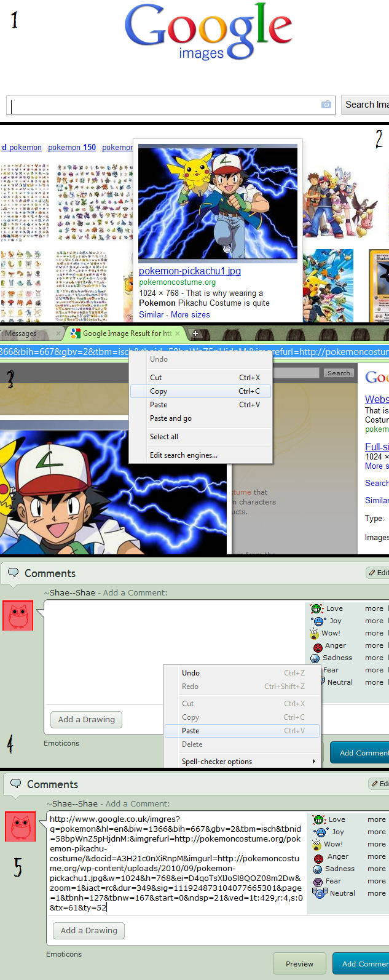The width and height of the screenshot is (389, 980).
Task: Click the comment text area containing the google.co.uk URL
Action: click(176, 863)
